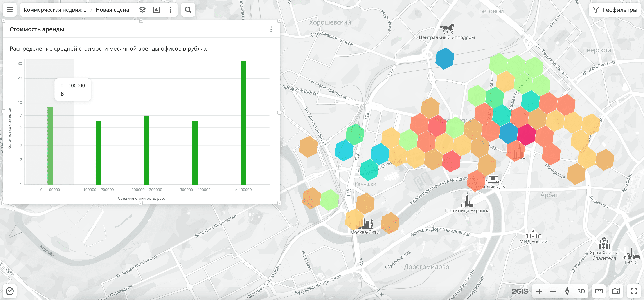Screen dimensions: 644x300
Task: Open the layers panel icon
Action: tap(142, 10)
